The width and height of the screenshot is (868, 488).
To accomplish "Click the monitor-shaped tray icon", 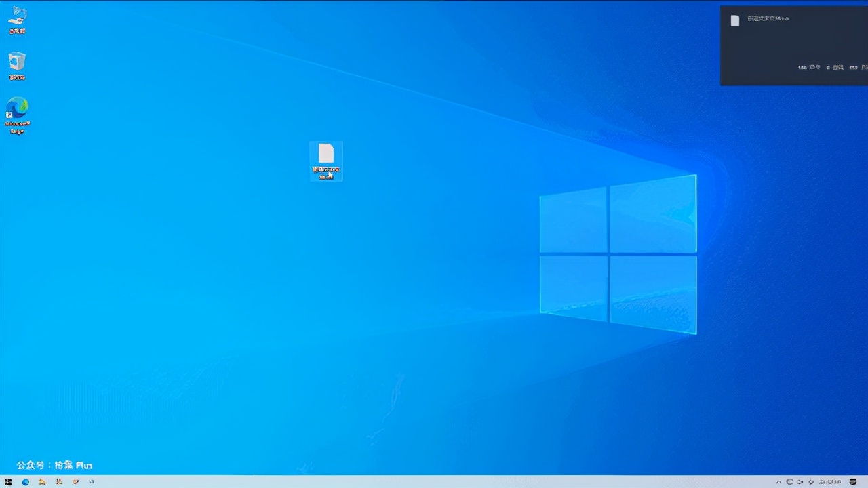I will 789,482.
